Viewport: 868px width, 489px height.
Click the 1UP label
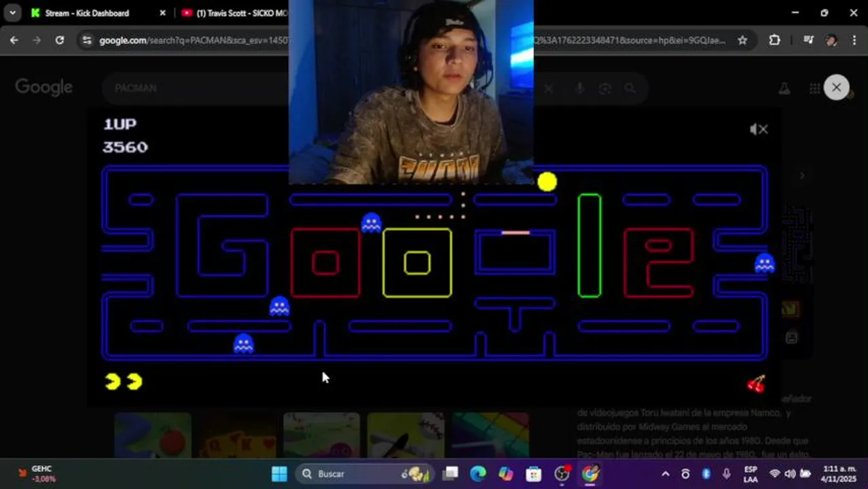point(120,124)
